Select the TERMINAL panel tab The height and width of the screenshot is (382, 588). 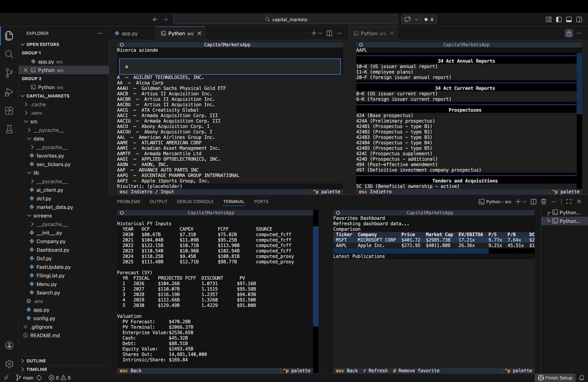tap(234, 201)
